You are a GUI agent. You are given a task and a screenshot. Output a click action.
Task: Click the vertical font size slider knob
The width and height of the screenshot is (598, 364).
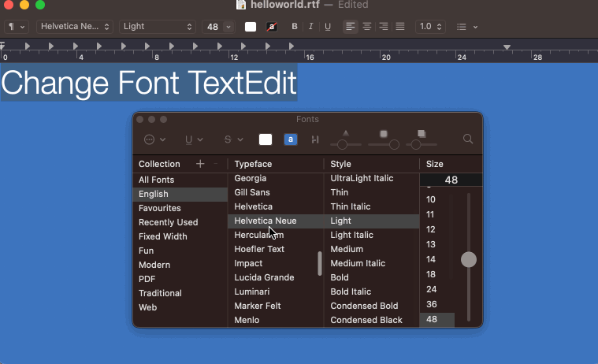469,259
